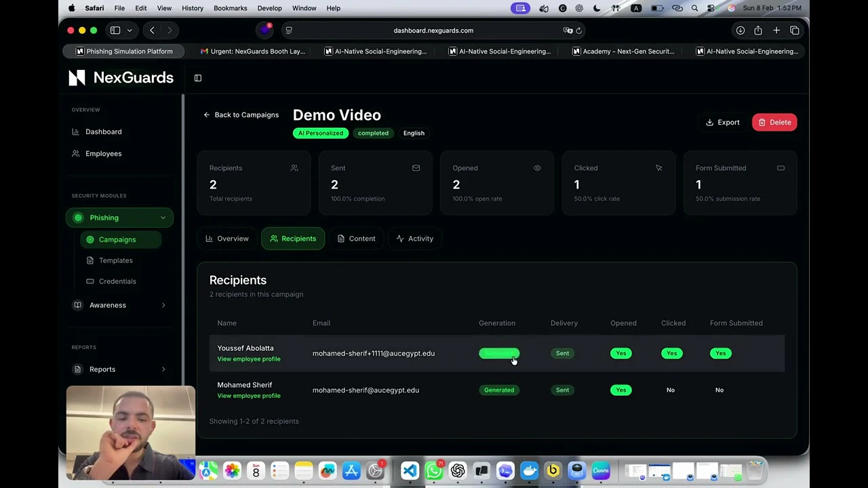Viewport: 868px width, 488px height.
Task: Click the Safari share icon
Action: (758, 30)
